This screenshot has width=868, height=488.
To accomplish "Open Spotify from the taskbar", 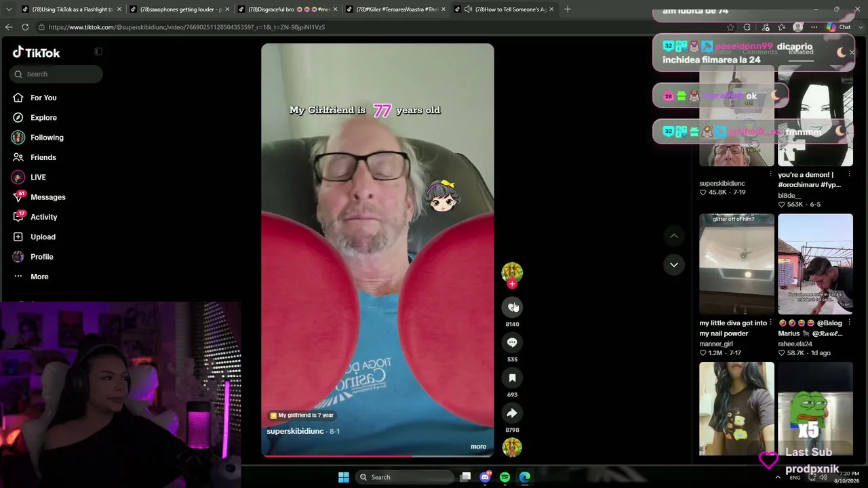I will point(505,477).
